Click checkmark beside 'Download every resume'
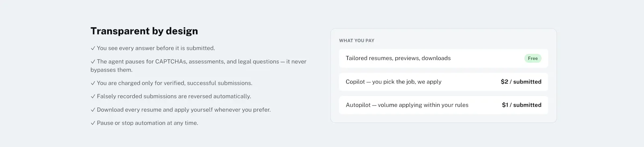Viewport: 644px width, 147px height. click(93, 110)
